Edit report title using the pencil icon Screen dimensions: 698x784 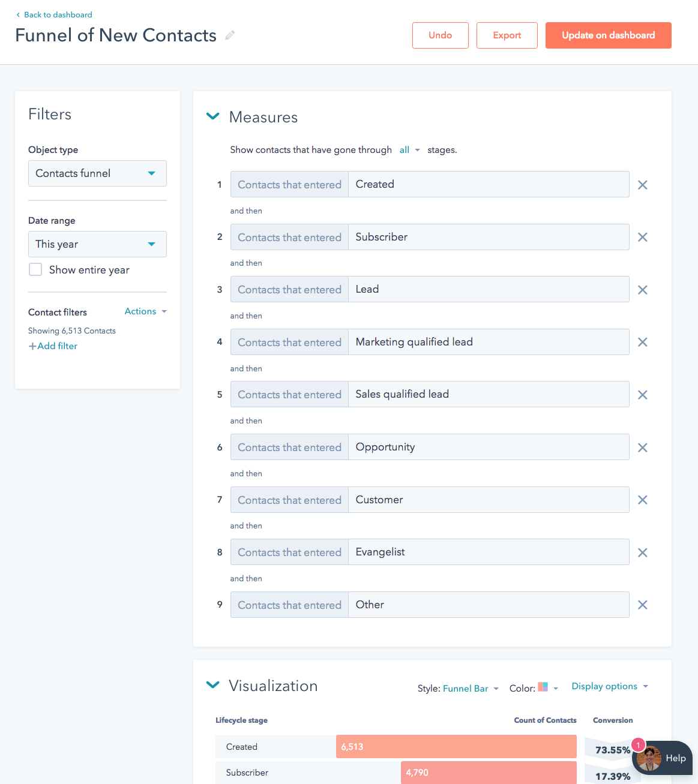230,36
